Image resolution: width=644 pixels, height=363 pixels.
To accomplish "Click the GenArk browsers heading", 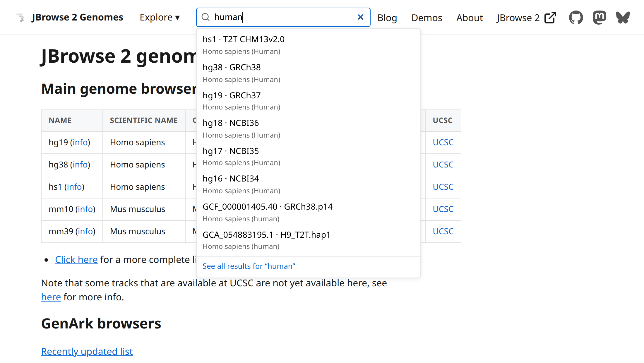I will tap(101, 323).
